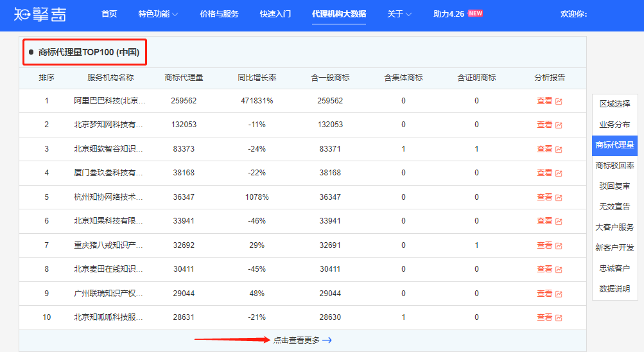Open report icon for 重庆猪八戒 row
This screenshot has height=352, width=644.
click(559, 245)
